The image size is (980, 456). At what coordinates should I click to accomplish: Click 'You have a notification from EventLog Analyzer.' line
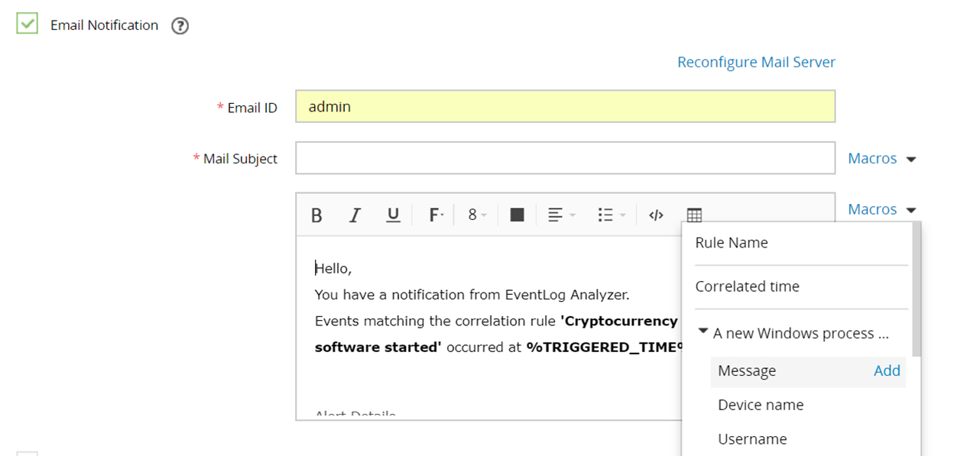472,295
